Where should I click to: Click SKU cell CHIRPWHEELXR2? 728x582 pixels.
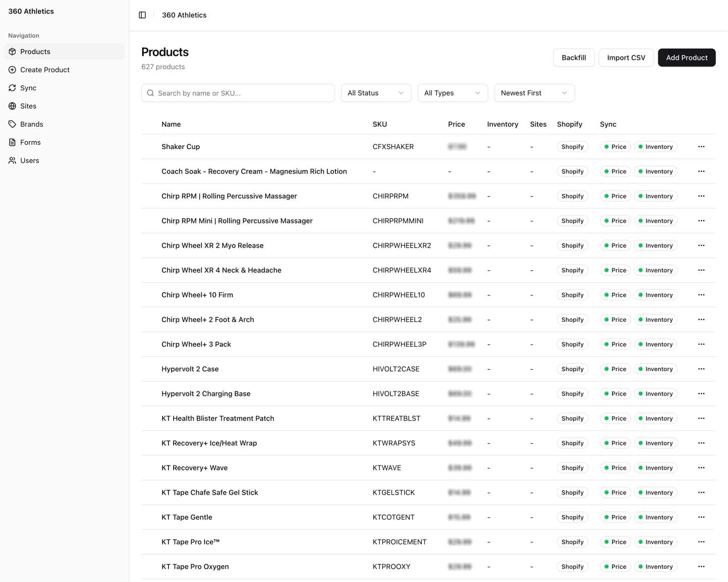(x=402, y=246)
